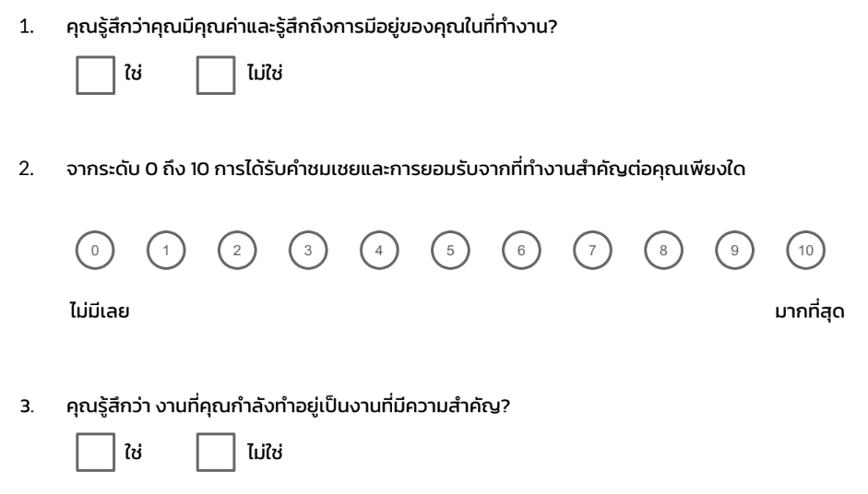Select rating 1 on the scale

point(166,250)
